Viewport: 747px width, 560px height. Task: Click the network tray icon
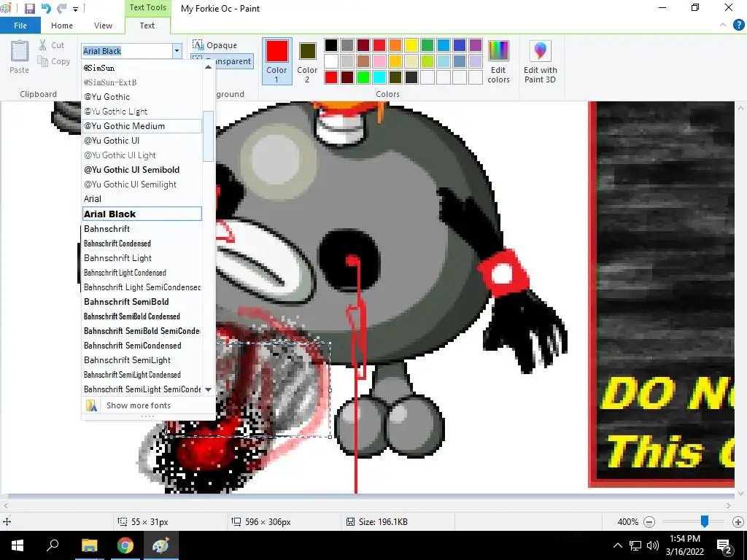(635, 545)
